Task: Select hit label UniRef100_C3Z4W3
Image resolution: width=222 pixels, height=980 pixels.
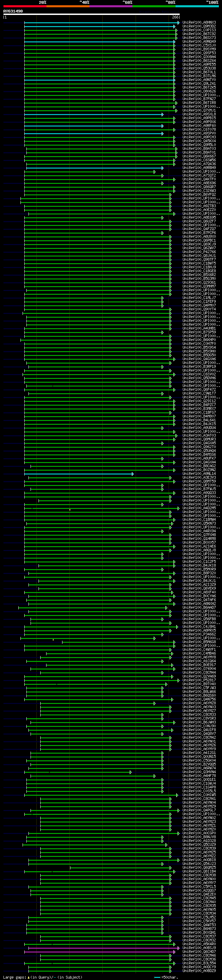Action: [x=199, y=191]
